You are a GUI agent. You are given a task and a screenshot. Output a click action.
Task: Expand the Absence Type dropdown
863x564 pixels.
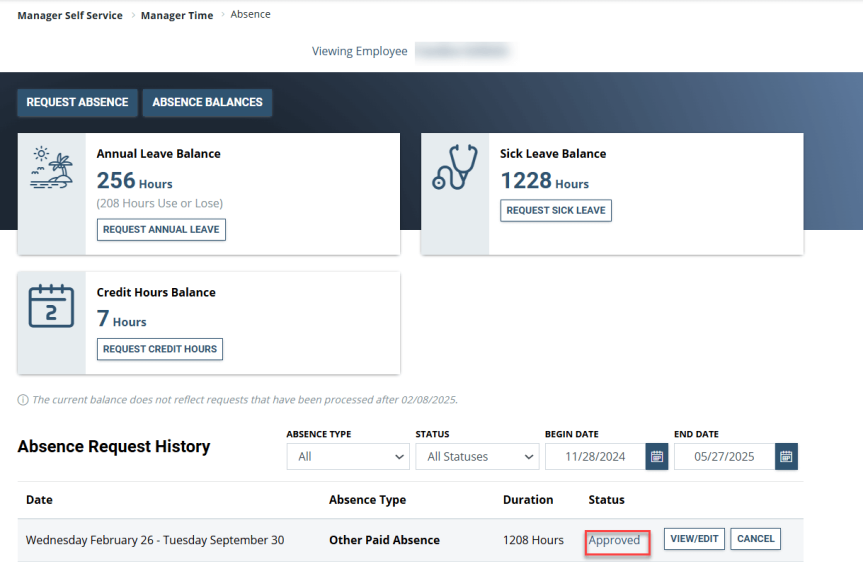(347, 457)
